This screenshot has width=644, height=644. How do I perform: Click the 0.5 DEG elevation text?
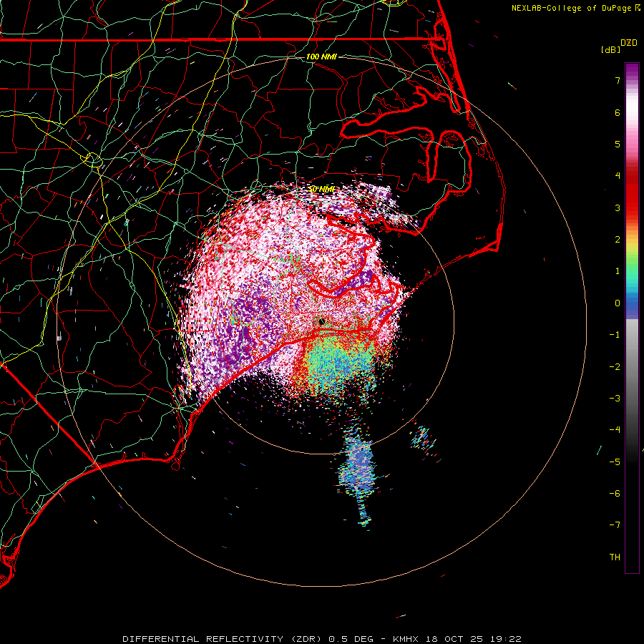tap(351, 639)
